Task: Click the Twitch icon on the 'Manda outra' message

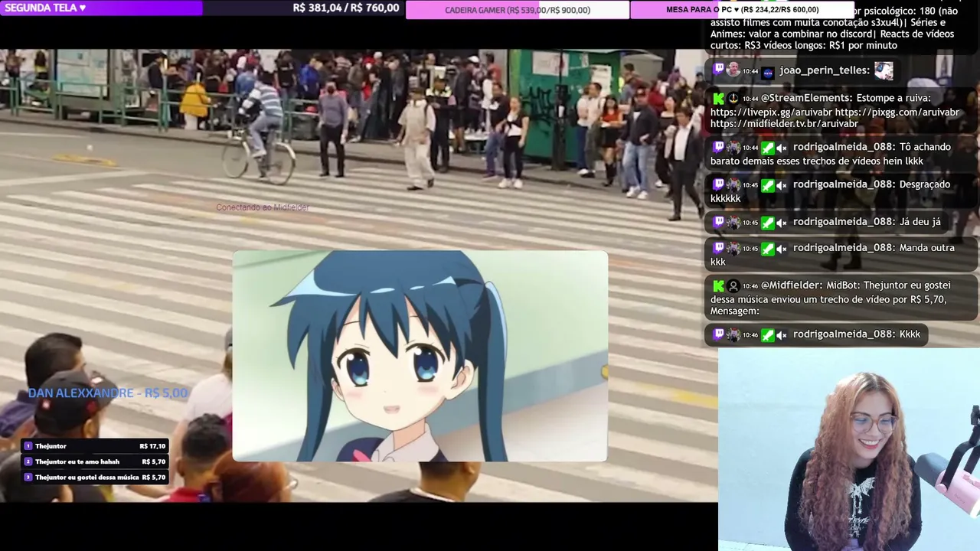Action: pos(718,248)
